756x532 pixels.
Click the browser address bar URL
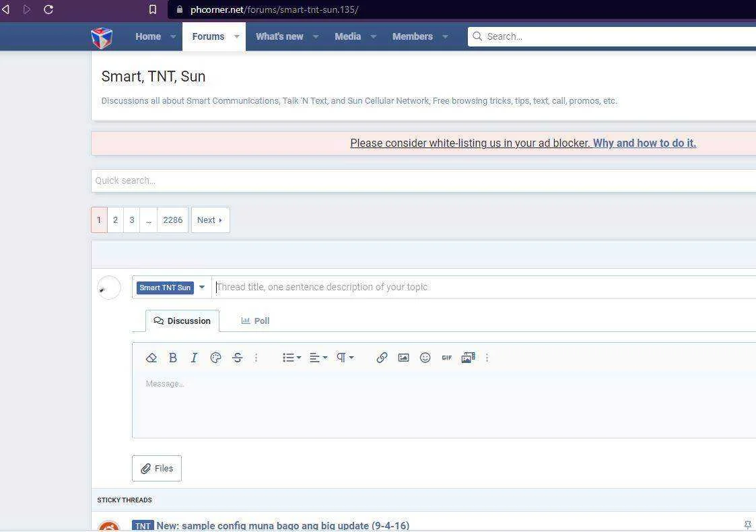[274, 9]
